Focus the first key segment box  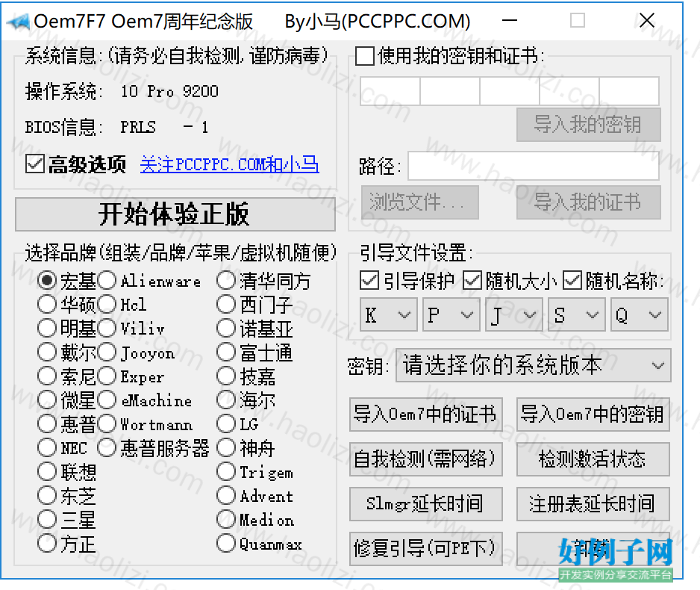(390, 90)
